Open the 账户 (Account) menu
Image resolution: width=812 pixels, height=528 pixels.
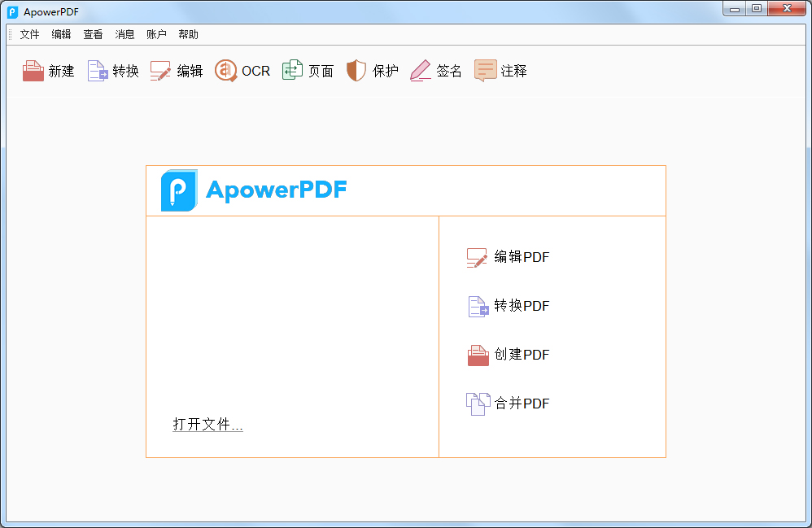(x=156, y=34)
